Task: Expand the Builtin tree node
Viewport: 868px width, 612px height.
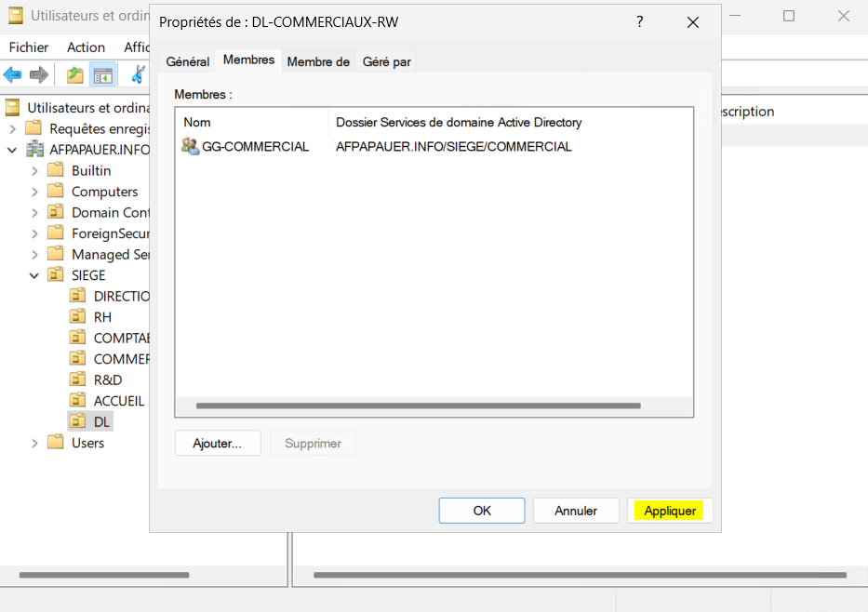Action: point(35,170)
